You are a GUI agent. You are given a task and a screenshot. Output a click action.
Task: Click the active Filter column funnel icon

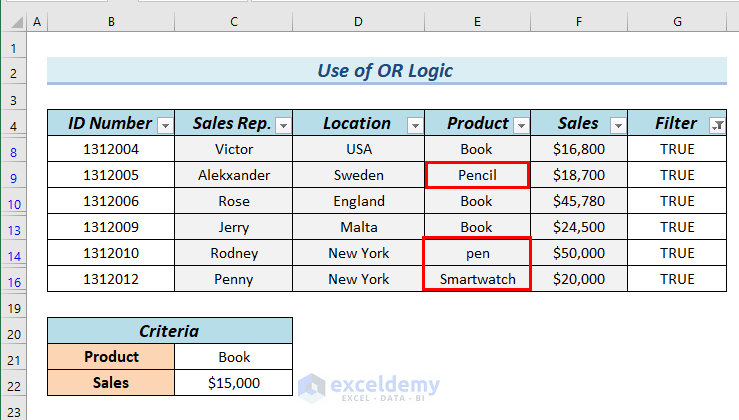716,125
